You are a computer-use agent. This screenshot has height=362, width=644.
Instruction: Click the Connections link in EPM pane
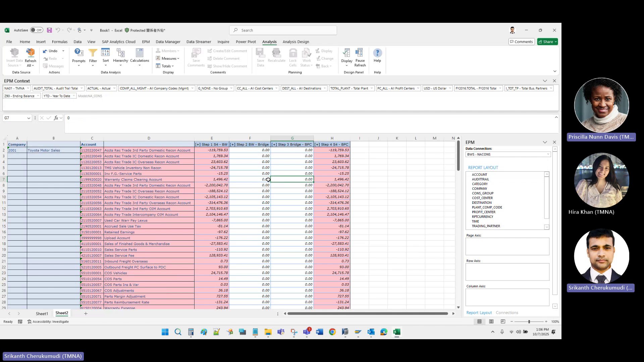(x=507, y=312)
